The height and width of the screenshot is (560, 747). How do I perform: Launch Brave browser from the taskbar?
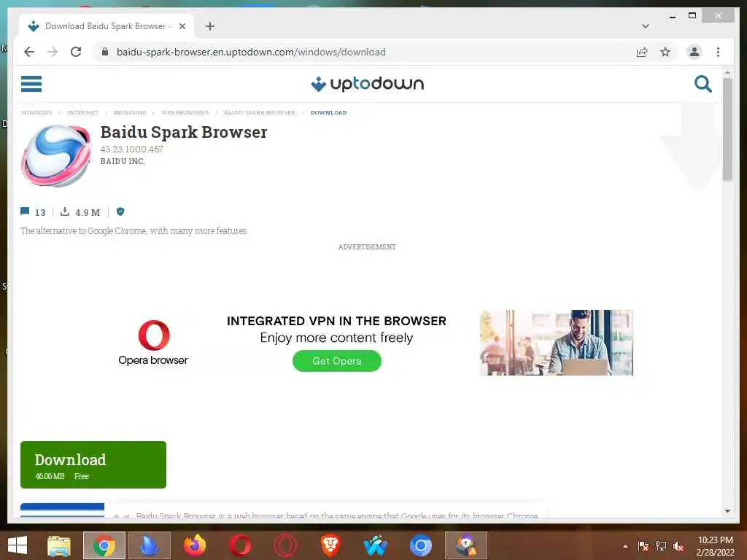[x=330, y=545]
